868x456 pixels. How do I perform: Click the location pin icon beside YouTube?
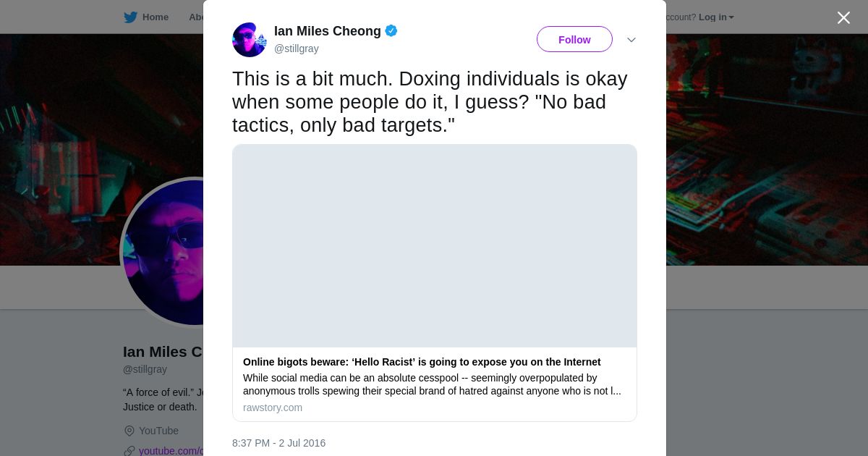pos(129,431)
